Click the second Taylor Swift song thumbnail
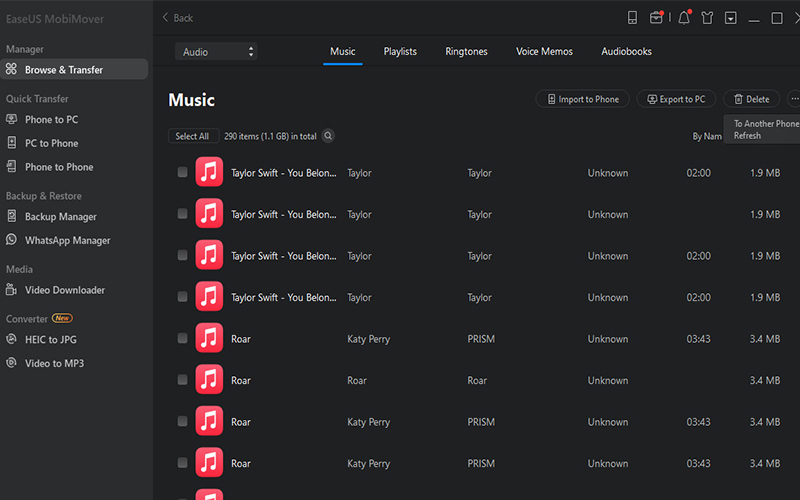Viewport: 800px width, 500px height. pyautogui.click(x=209, y=214)
